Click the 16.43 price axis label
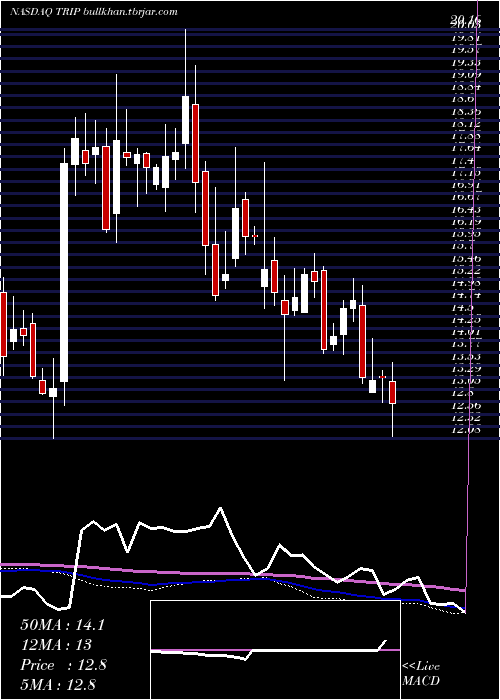Viewport: 500px width, 700px height. tap(465, 209)
